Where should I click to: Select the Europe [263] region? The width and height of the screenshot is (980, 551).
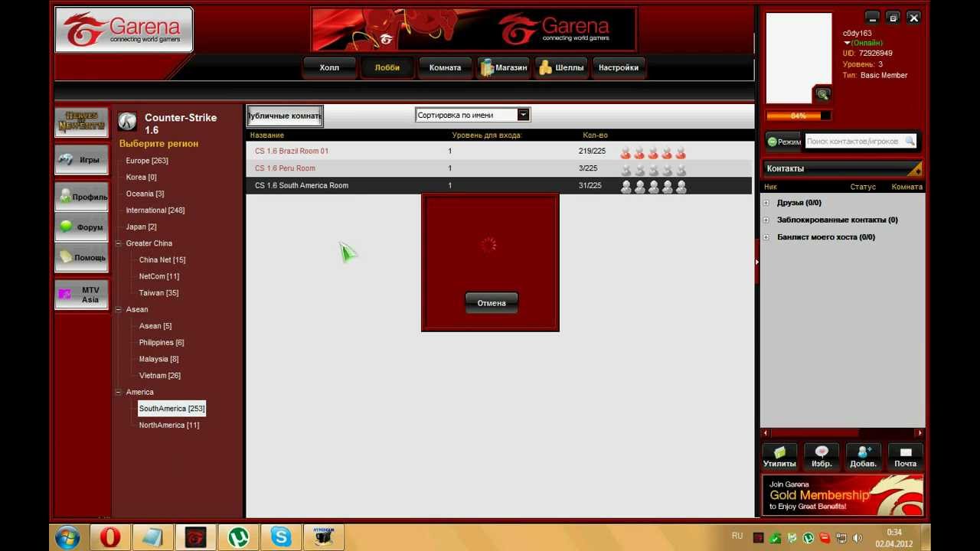[x=147, y=161]
